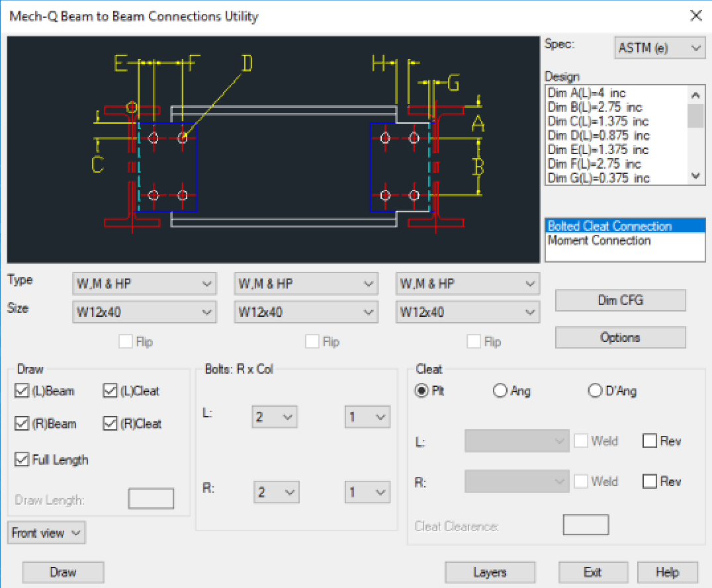The image size is (712, 588).
Task: Open the Front view dropdown
Action: 47,533
